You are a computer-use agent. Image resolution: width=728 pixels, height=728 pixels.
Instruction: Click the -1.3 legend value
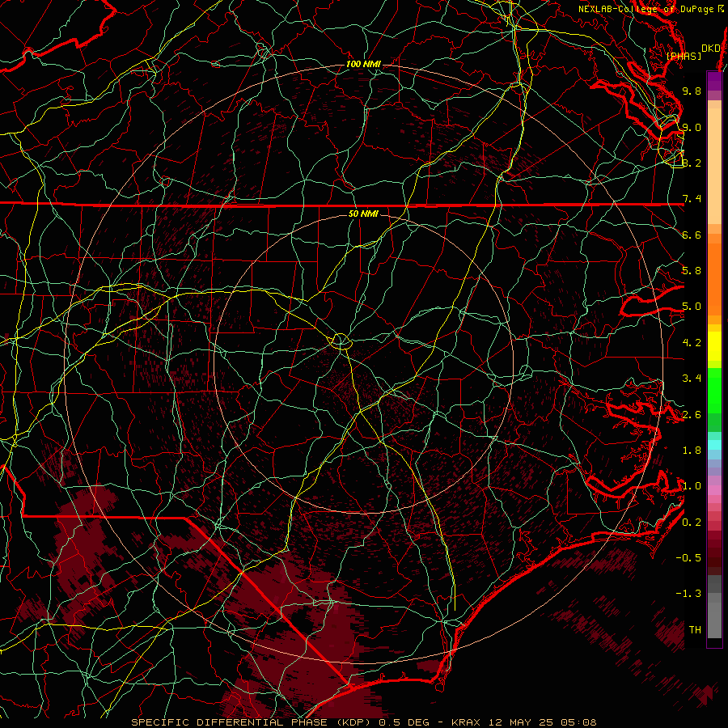tap(688, 594)
